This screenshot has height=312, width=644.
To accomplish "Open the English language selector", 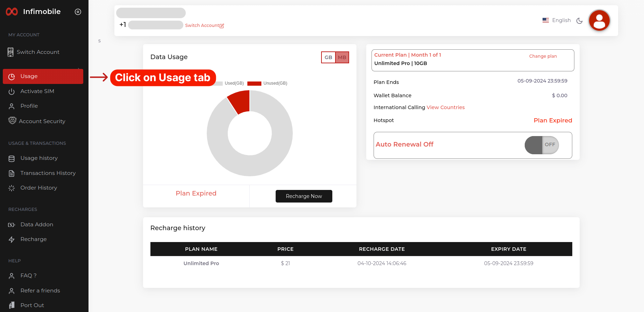I will click(557, 20).
